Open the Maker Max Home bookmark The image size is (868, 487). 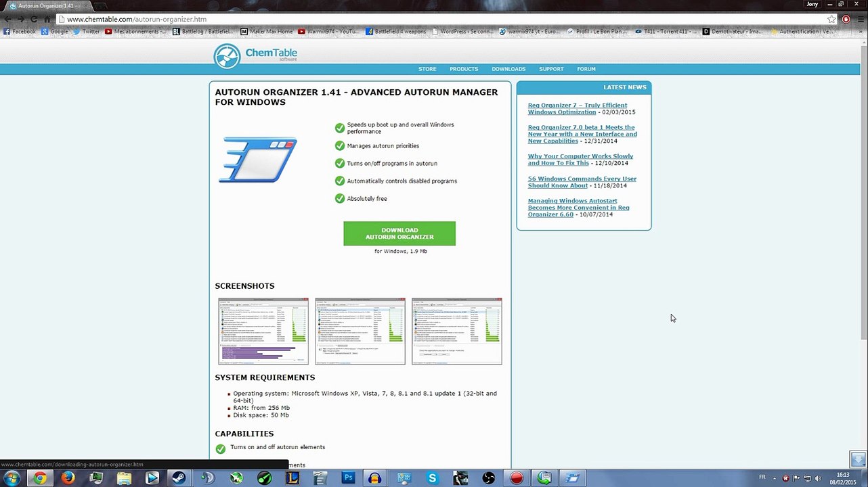click(267, 31)
